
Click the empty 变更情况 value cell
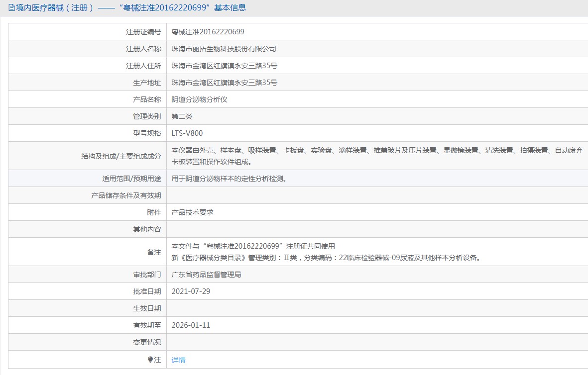coord(376,342)
